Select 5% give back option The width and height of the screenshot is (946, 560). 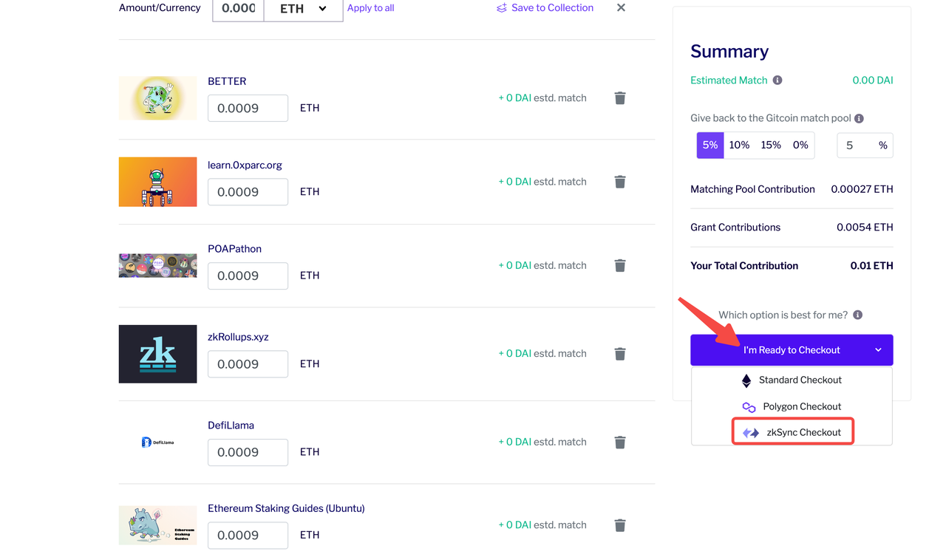click(710, 146)
